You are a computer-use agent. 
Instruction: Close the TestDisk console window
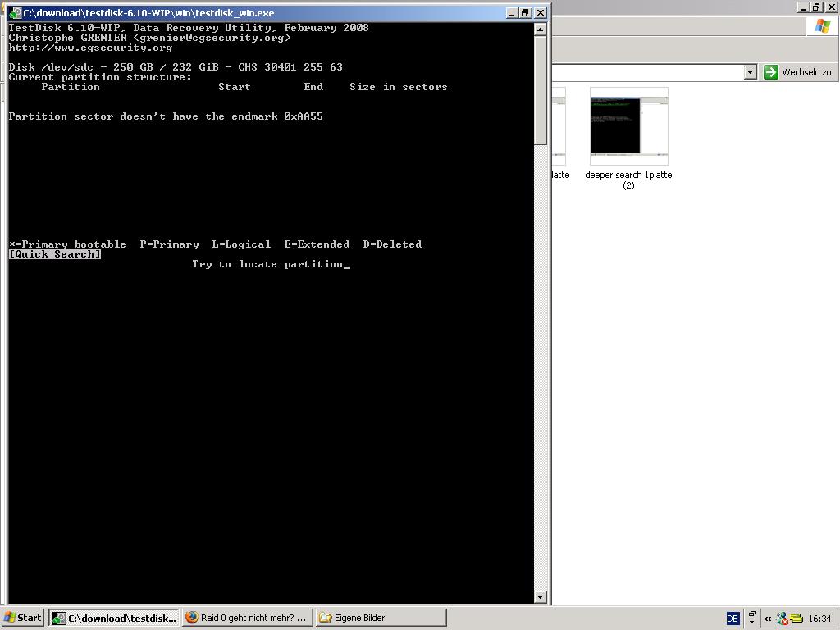tap(541, 13)
